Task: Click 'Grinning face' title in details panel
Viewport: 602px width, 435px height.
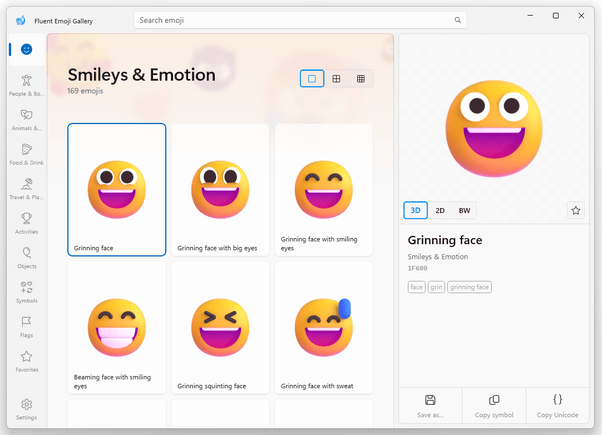Action: click(445, 240)
